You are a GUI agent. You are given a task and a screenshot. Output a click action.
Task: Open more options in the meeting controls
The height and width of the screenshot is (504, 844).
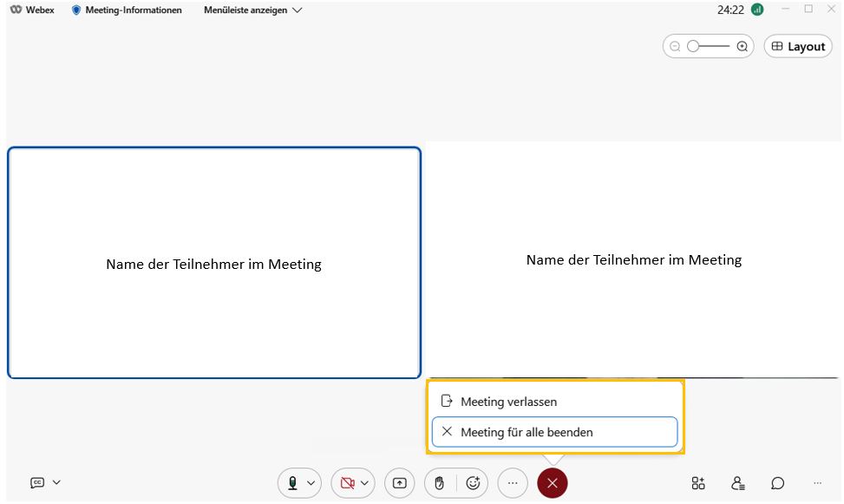pyautogui.click(x=513, y=483)
